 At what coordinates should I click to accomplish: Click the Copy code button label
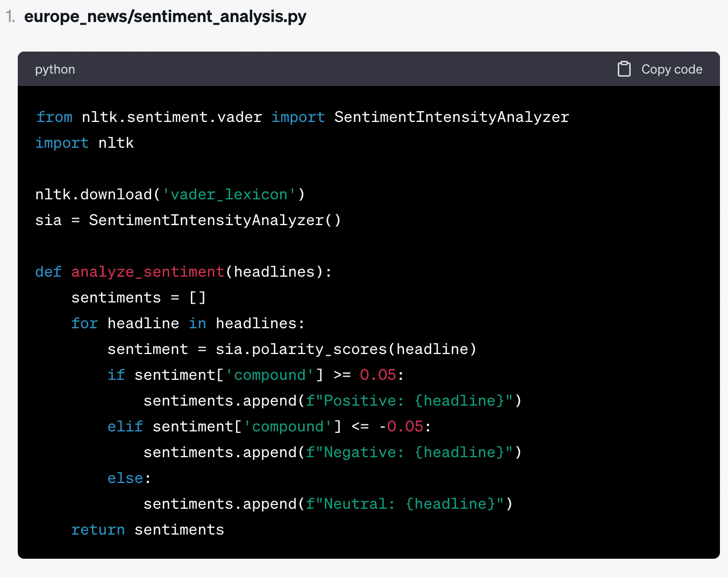click(x=672, y=69)
